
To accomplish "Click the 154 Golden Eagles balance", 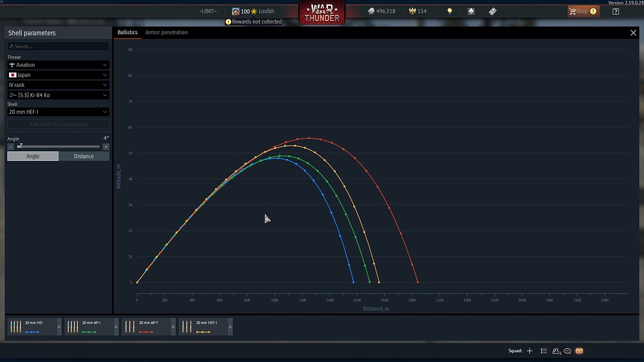I will (422, 11).
